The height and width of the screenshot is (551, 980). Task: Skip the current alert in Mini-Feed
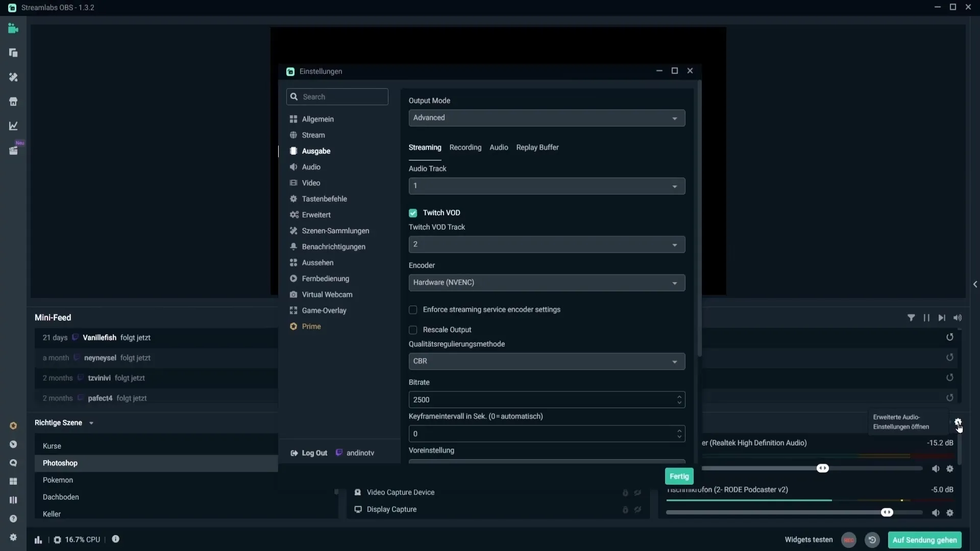tap(942, 318)
